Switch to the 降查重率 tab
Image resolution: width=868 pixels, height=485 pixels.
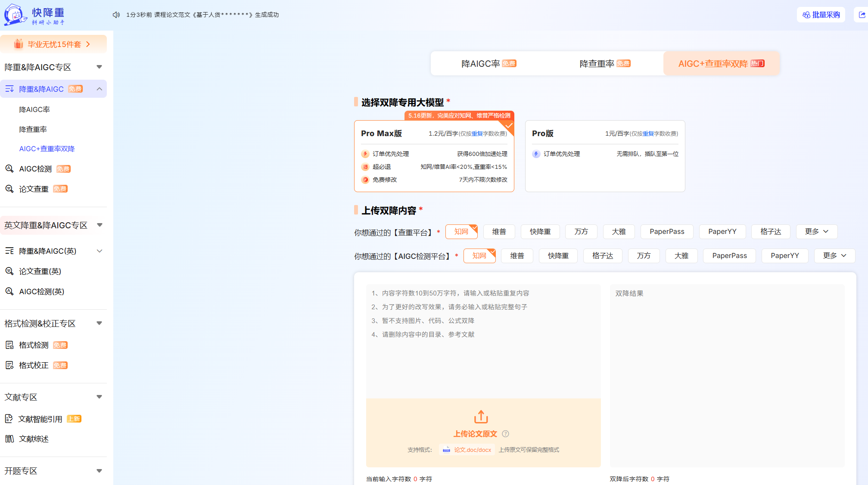[605, 64]
